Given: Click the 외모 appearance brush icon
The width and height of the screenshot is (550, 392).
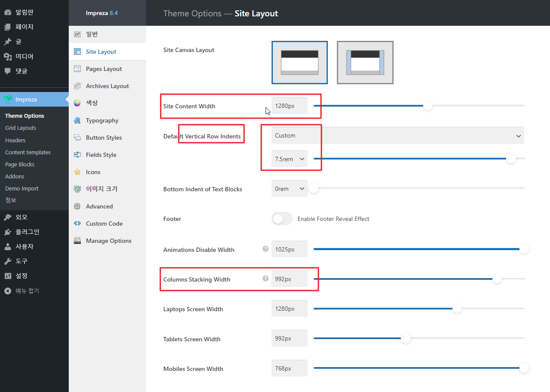Looking at the screenshot, I should [8, 217].
